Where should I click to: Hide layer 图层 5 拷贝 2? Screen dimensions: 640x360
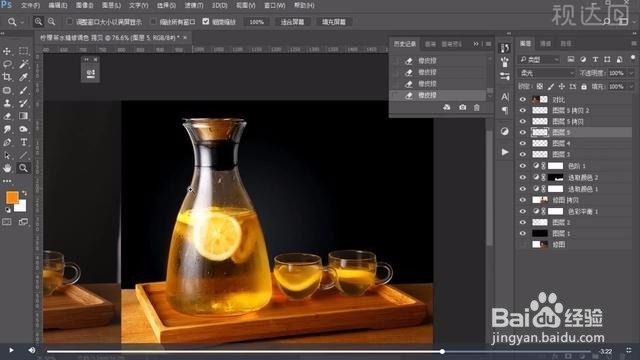523,110
